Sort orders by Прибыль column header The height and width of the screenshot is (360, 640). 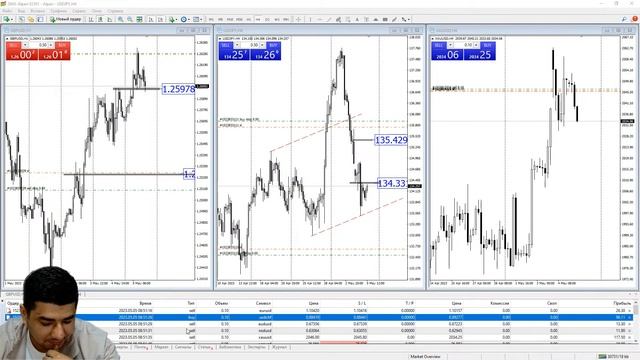[x=622, y=303]
